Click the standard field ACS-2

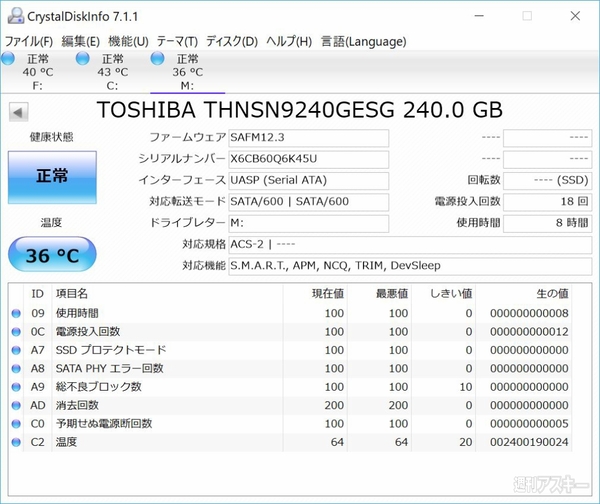(x=410, y=245)
